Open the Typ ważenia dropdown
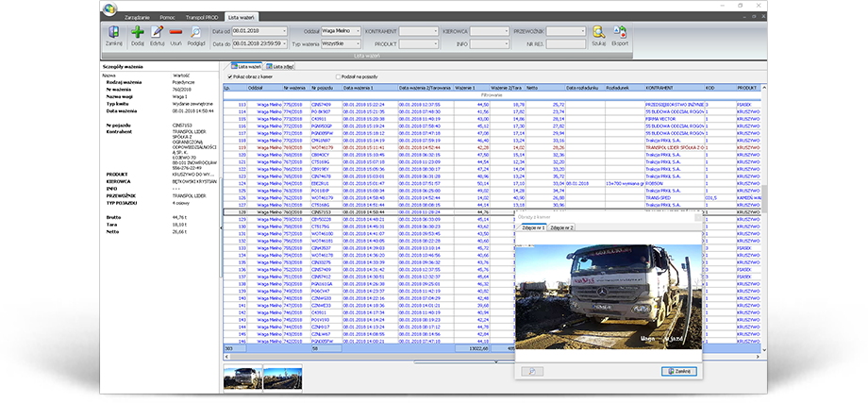The height and width of the screenshot is (403, 868). pos(357,42)
